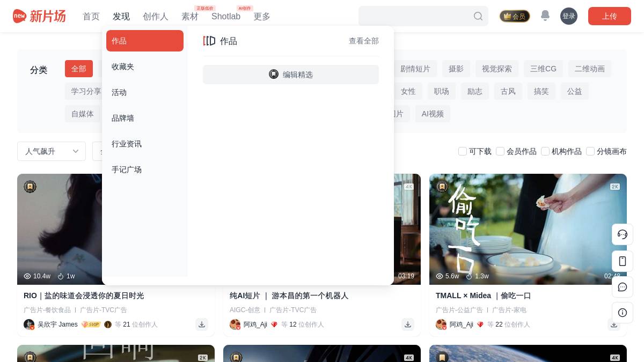This screenshot has height=362, width=644.
Task: Open the feedback chat bubble icon
Action: click(623, 287)
